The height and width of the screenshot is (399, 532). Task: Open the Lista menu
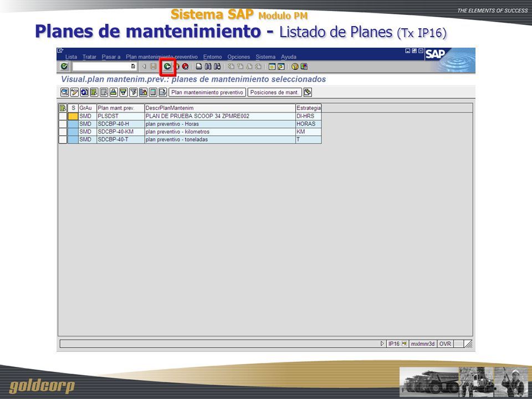point(71,57)
